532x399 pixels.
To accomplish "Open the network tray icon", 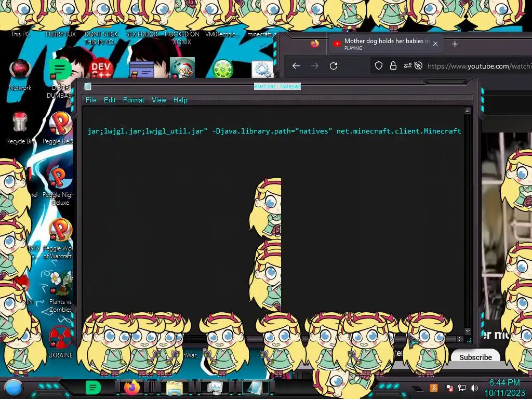I will tap(462, 388).
